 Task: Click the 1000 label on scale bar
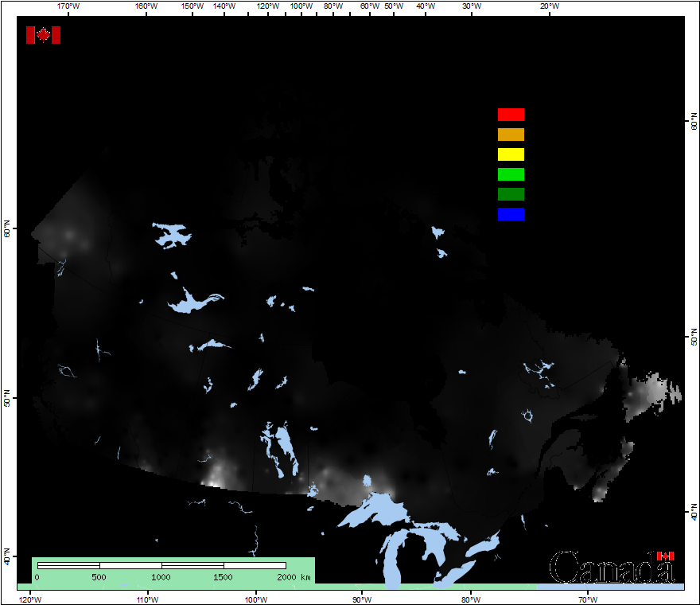point(161,577)
